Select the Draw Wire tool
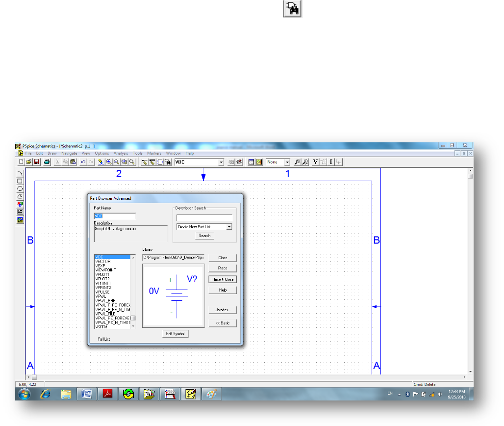The width and height of the screenshot is (504, 426). (x=145, y=162)
